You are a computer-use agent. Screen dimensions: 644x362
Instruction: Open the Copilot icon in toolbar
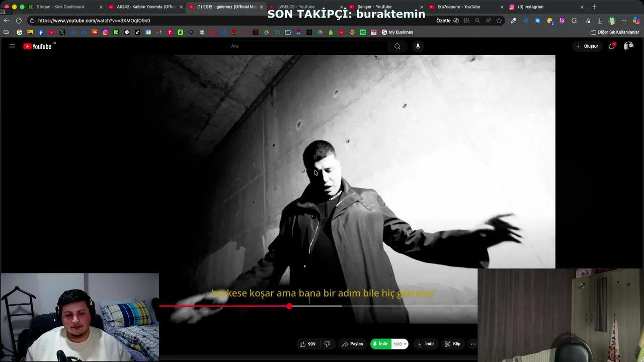(637, 21)
